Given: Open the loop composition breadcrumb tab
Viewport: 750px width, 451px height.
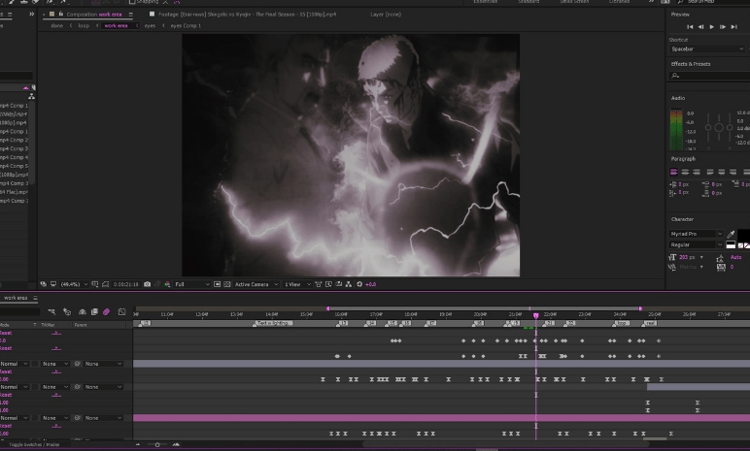Looking at the screenshot, I should click(x=84, y=26).
